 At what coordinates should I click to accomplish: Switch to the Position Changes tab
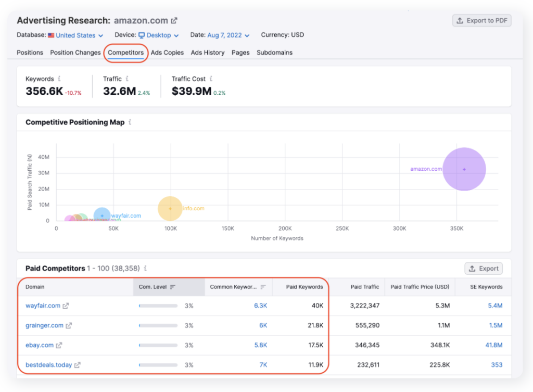coord(75,53)
